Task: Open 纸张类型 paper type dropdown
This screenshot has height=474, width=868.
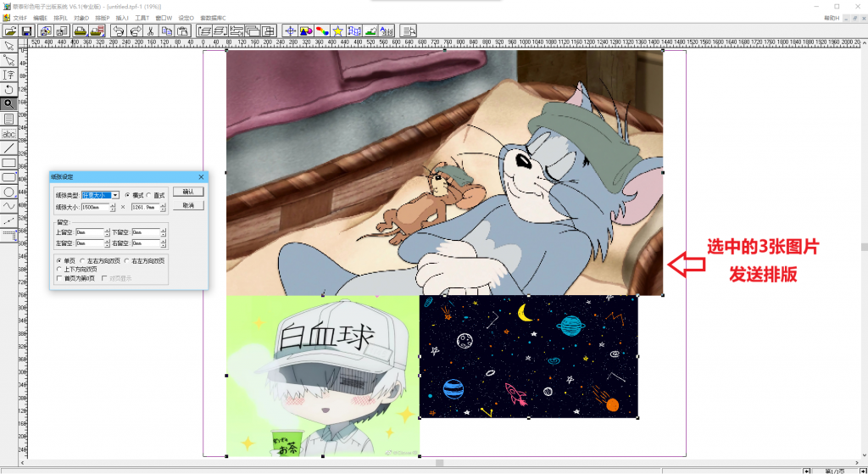Action: point(115,195)
